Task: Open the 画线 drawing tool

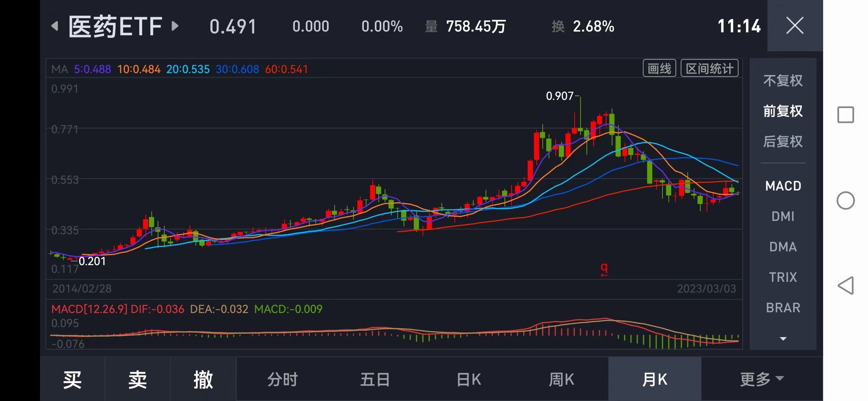Action: tap(659, 68)
